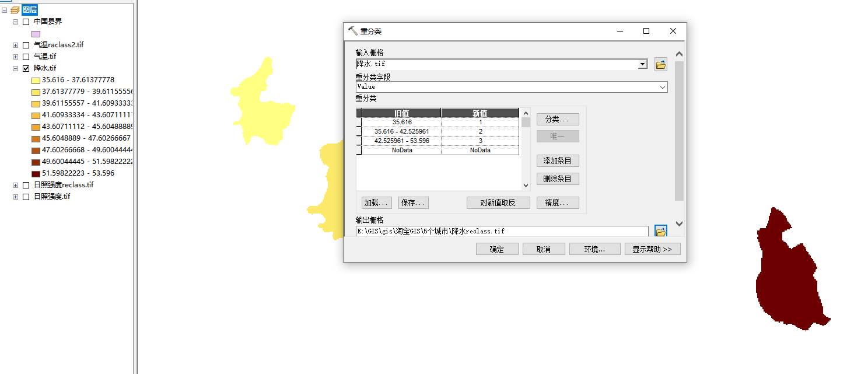The height and width of the screenshot is (374, 868).
Task: Expand the 日照强度reclass.tif layer node
Action: click(x=15, y=185)
